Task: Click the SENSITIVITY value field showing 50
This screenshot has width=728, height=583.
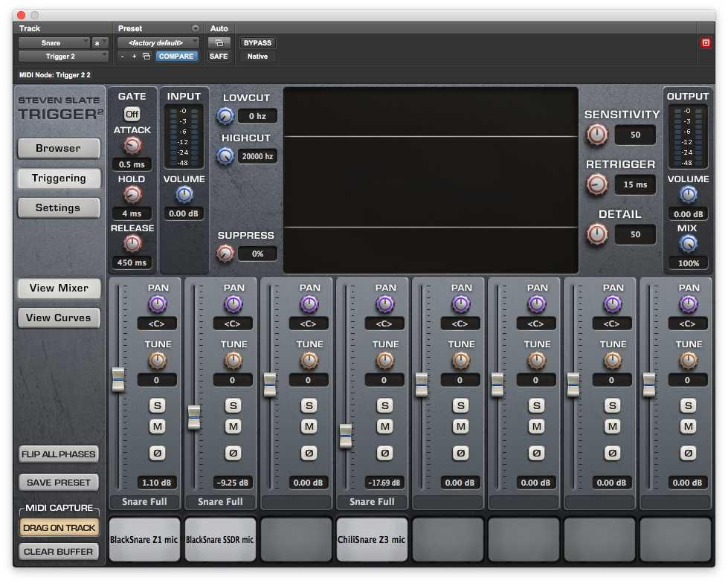Action: (635, 135)
